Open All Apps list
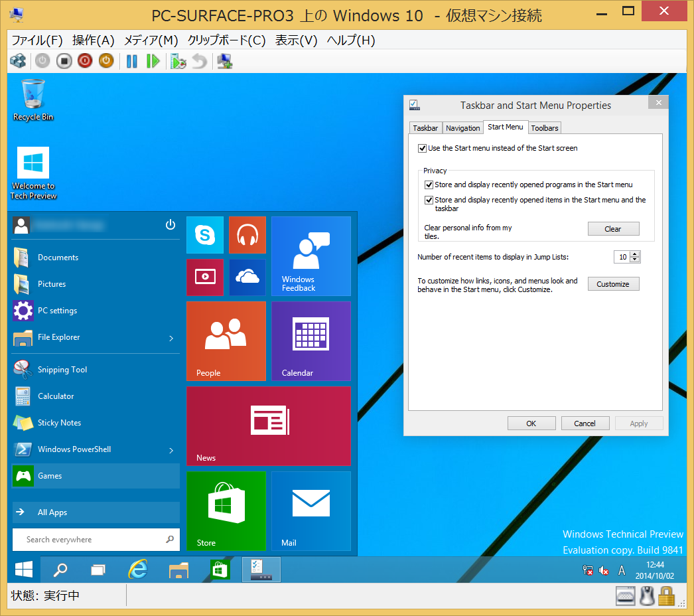The height and width of the screenshot is (616, 694). coord(96,512)
